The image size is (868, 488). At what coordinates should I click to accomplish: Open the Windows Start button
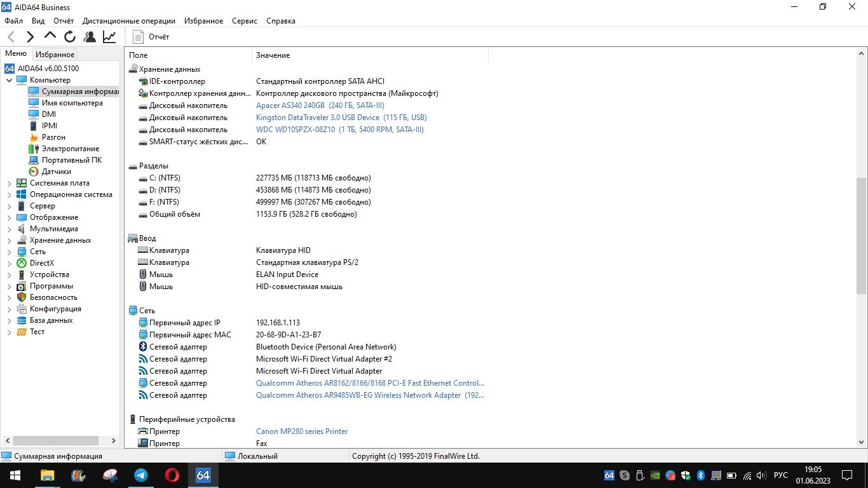(15, 475)
